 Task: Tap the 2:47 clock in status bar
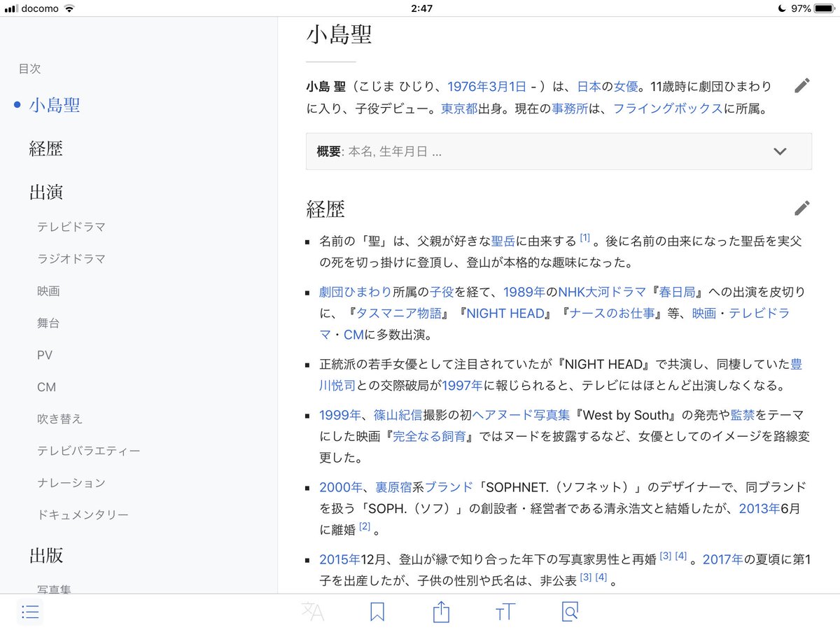click(422, 8)
